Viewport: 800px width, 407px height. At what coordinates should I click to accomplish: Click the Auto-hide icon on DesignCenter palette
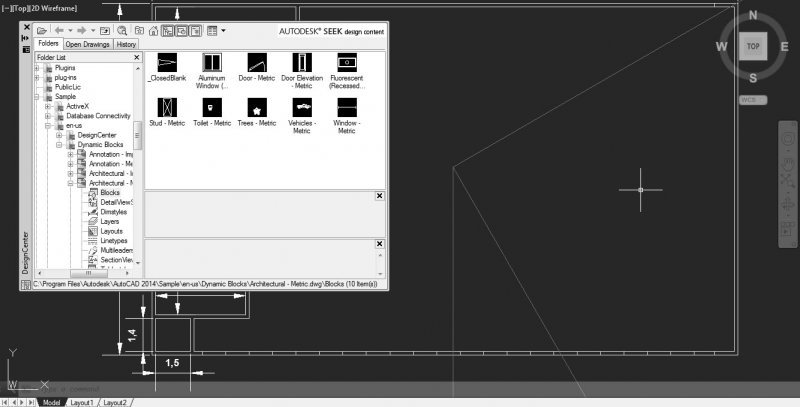(26, 38)
